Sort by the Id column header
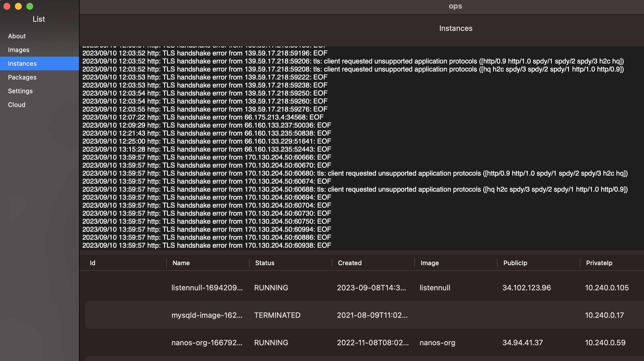The image size is (644, 361). tap(92, 263)
